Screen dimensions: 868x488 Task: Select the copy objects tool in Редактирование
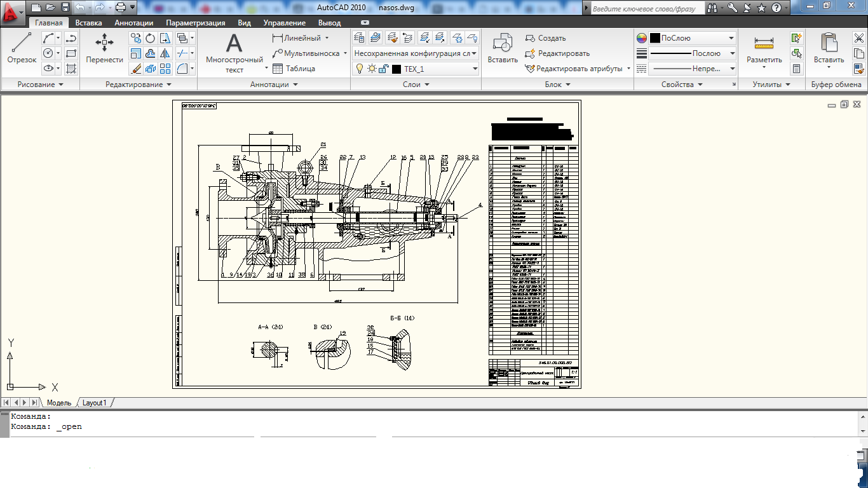click(x=135, y=38)
